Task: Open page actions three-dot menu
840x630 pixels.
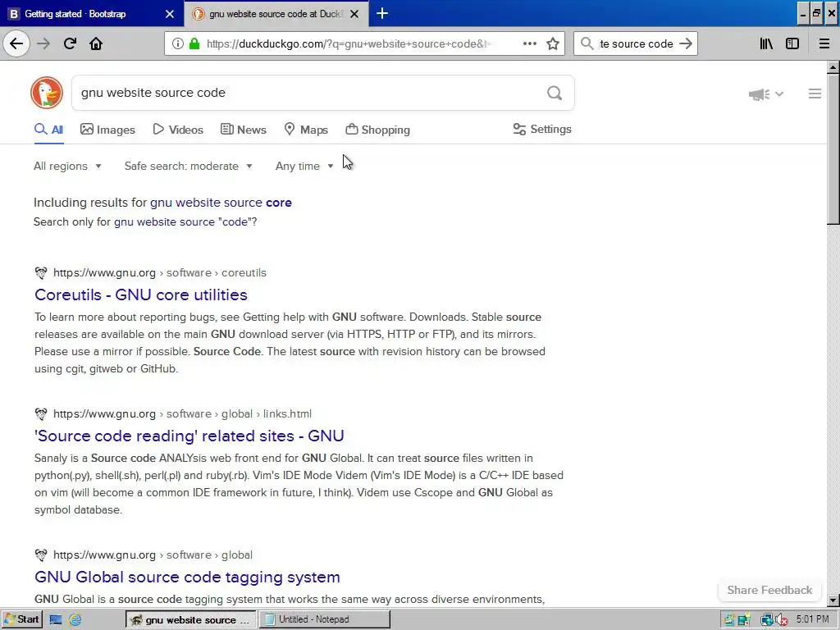Action: click(530, 43)
